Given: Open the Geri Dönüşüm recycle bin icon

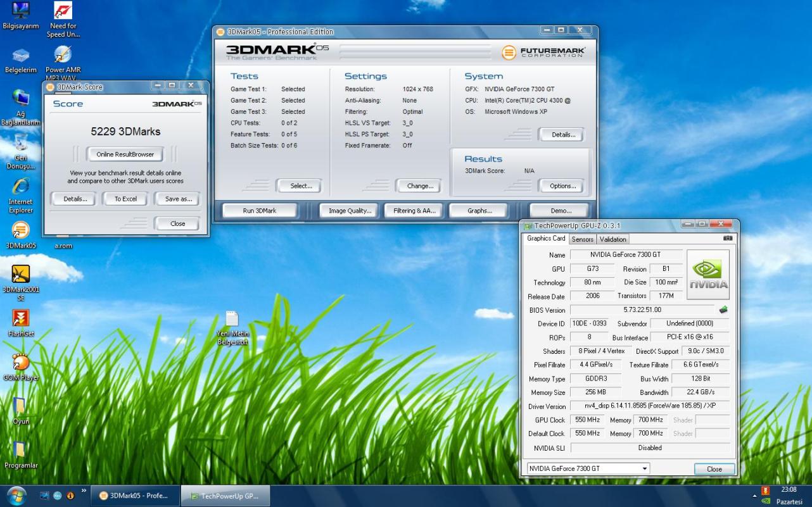Looking at the screenshot, I should 21,152.
